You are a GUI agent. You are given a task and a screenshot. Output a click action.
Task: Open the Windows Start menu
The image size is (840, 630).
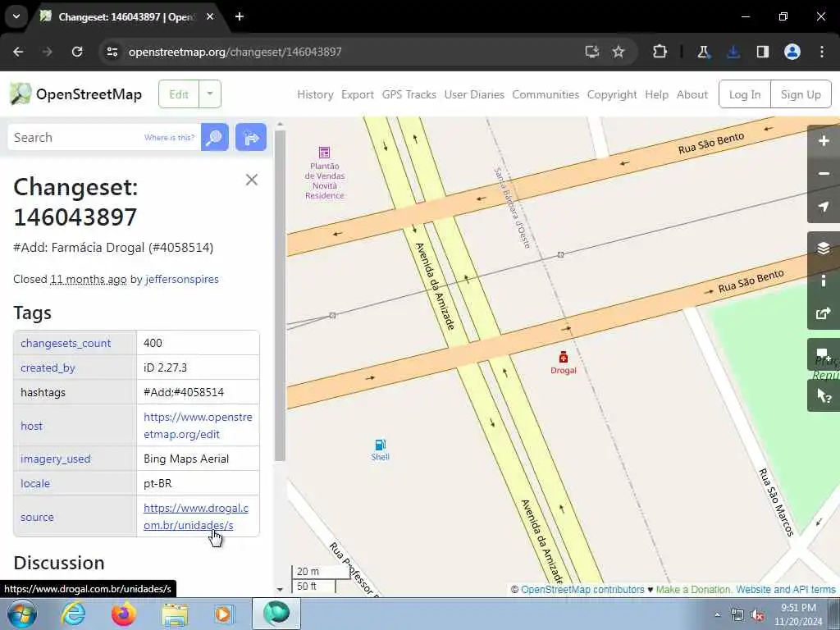click(22, 614)
